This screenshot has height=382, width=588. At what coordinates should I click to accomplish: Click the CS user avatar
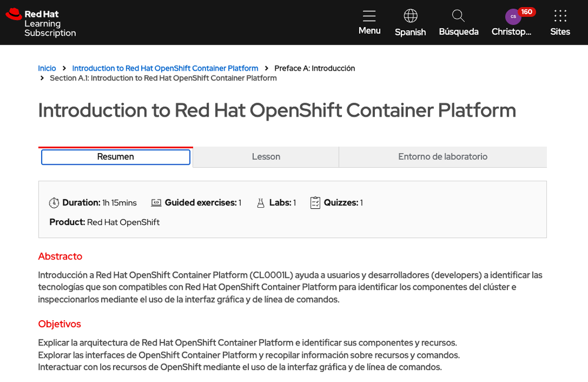513,17
